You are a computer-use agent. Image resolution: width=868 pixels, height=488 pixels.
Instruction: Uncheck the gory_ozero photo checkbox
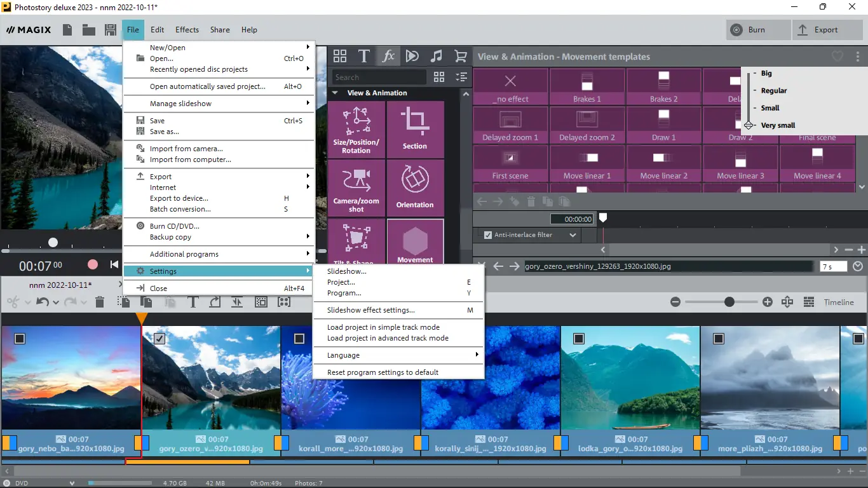[x=159, y=339]
